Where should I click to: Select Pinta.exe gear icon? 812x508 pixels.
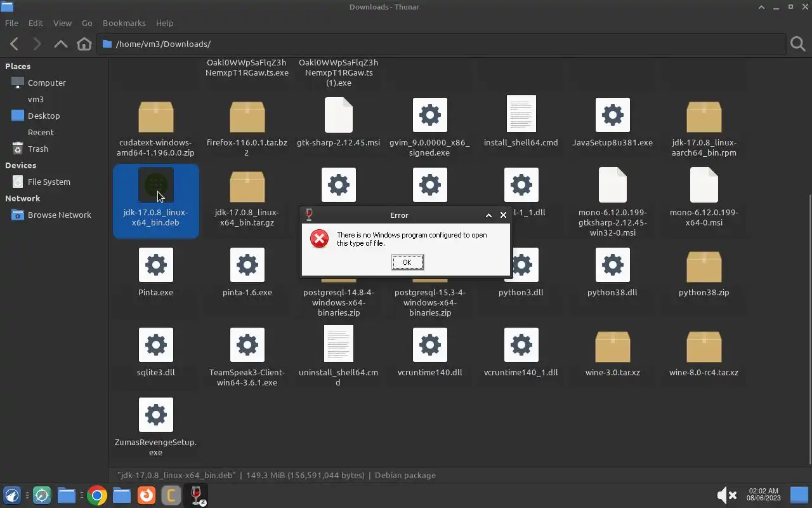[x=156, y=265]
